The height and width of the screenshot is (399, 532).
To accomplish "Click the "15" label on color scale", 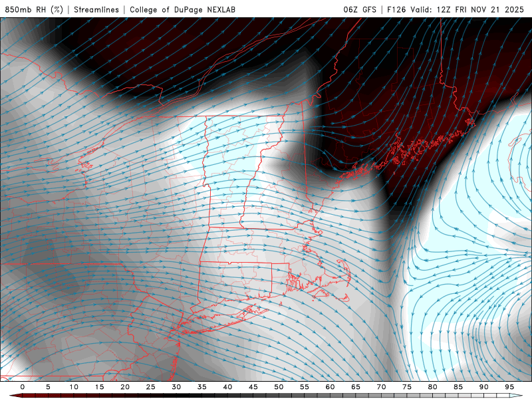I will [99, 387].
